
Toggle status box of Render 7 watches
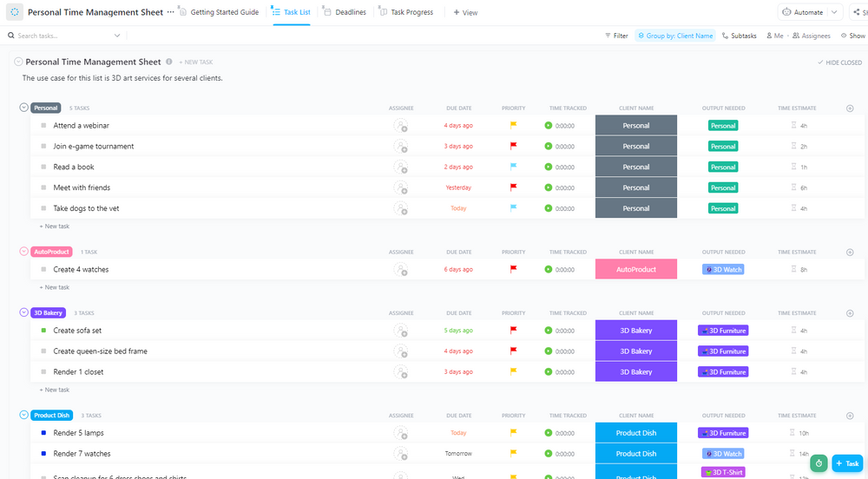coord(43,454)
